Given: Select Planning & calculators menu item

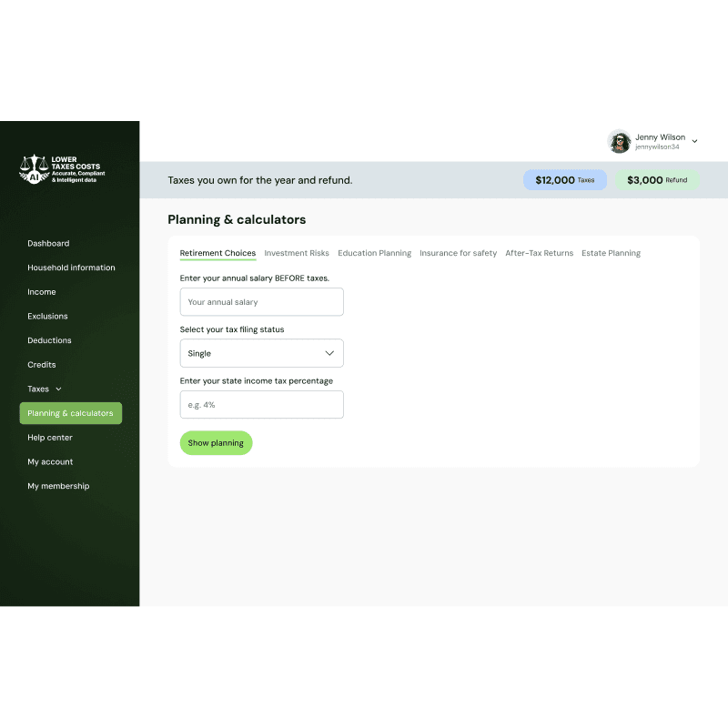Looking at the screenshot, I should click(x=71, y=413).
